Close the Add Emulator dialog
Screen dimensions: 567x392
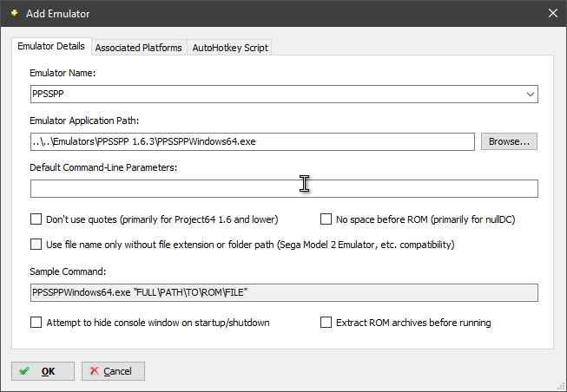point(552,13)
